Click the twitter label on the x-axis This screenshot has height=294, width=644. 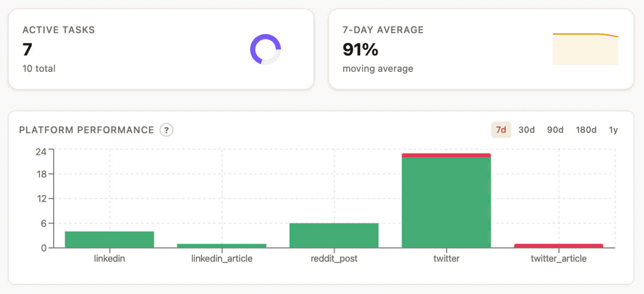(x=446, y=259)
